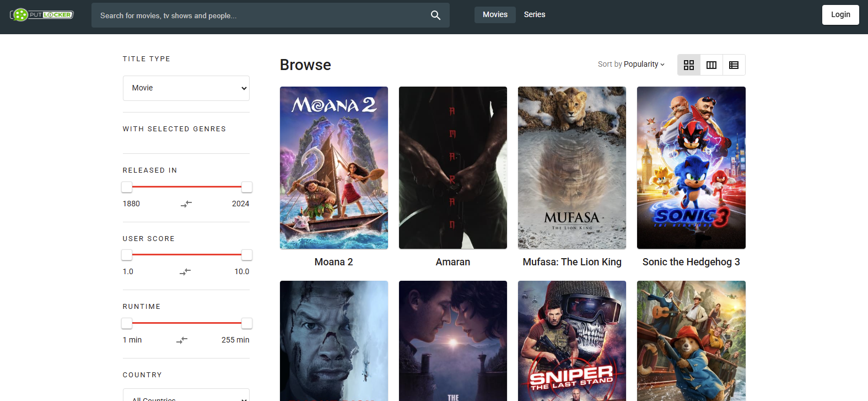This screenshot has height=401, width=868.
Task: Open the Sonic the Hedgehog 3 title link
Action: (691, 262)
